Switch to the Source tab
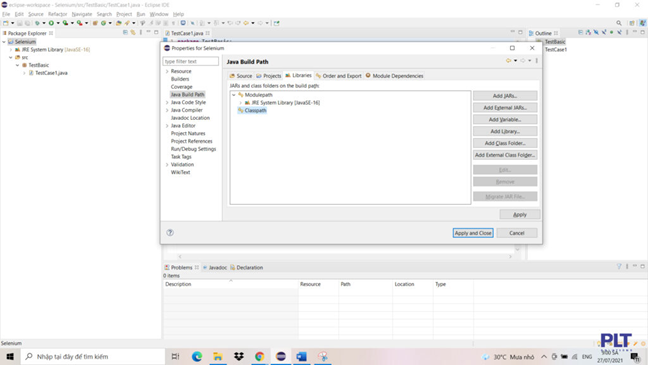 [241, 76]
